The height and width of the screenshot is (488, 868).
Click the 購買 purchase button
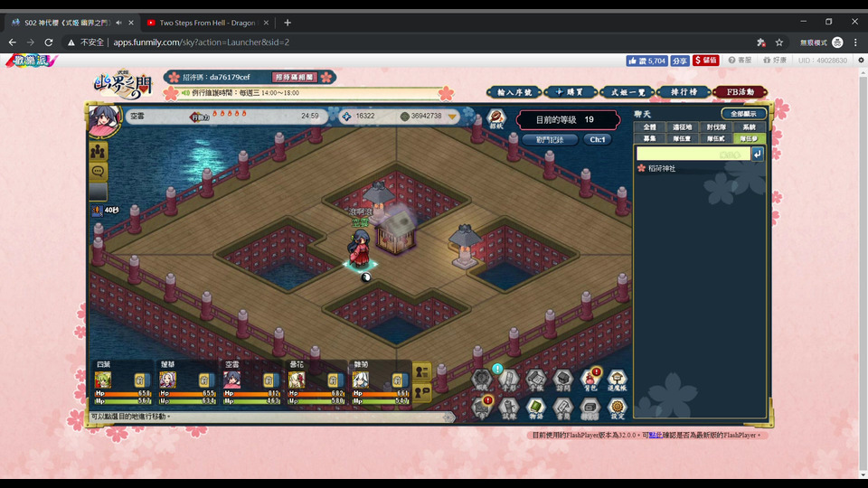(x=571, y=92)
